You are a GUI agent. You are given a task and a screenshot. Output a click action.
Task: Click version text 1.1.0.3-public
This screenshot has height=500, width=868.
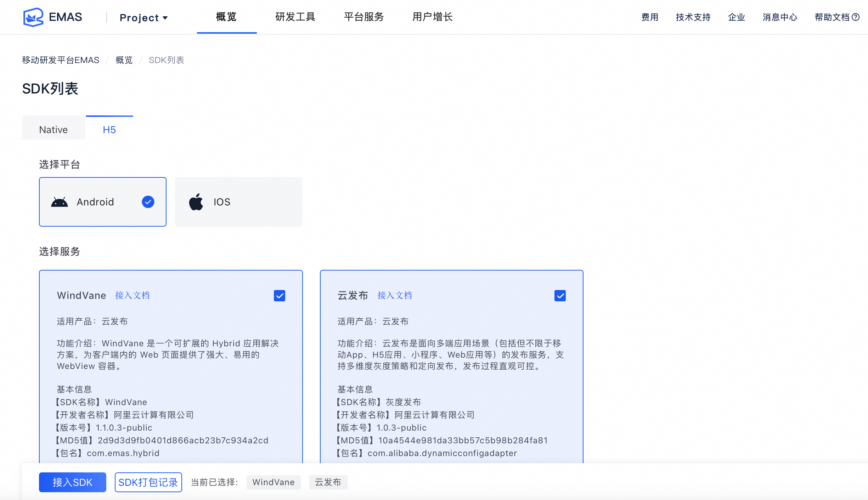click(x=124, y=427)
